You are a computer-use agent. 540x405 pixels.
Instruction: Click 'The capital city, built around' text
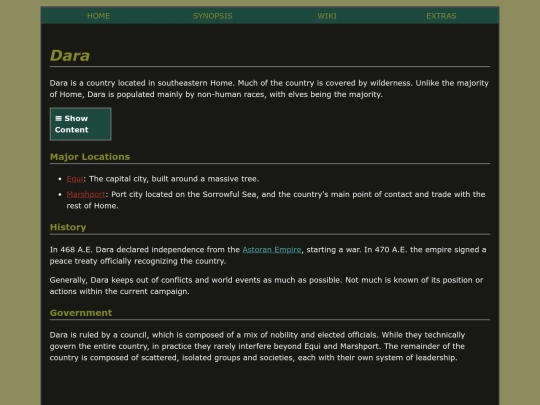[x=174, y=179]
